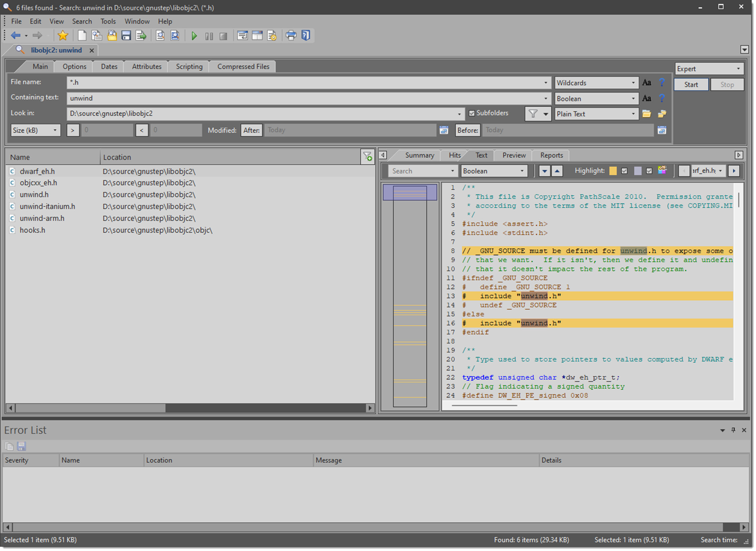This screenshot has height=551, width=756.
Task: Expand the filter funnel dropdown
Action: coord(546,114)
